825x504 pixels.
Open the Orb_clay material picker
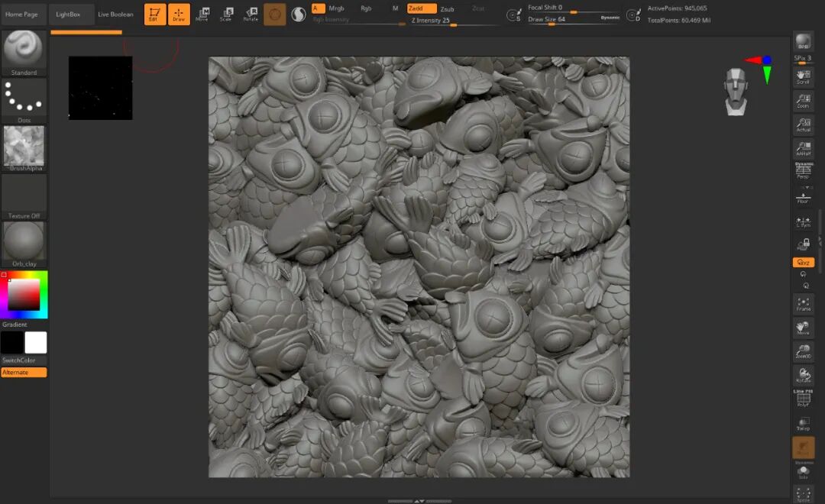[24, 244]
